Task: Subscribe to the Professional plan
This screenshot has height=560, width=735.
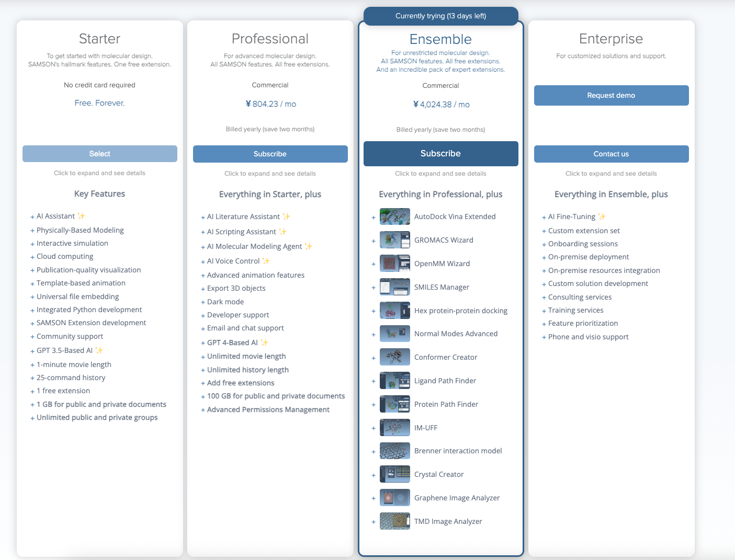Action: tap(270, 154)
